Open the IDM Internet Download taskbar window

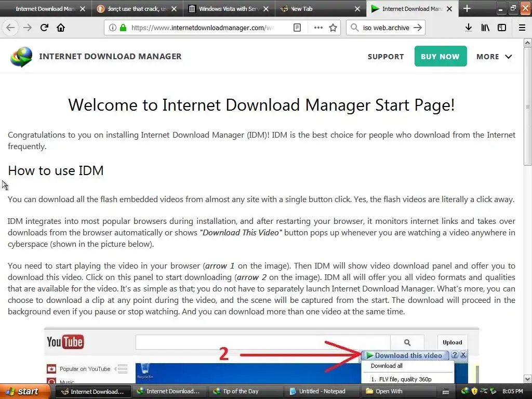tap(168, 392)
